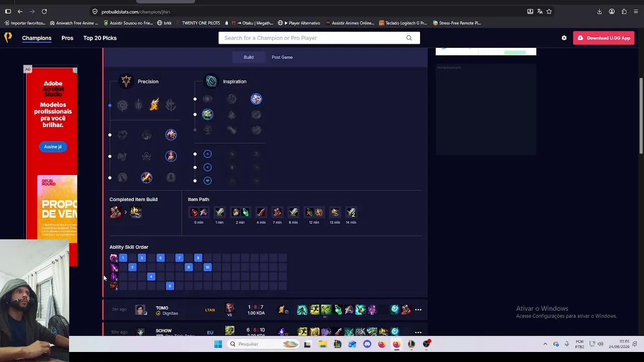
Task: Click the sword item above 1 min
Action: pyautogui.click(x=219, y=212)
